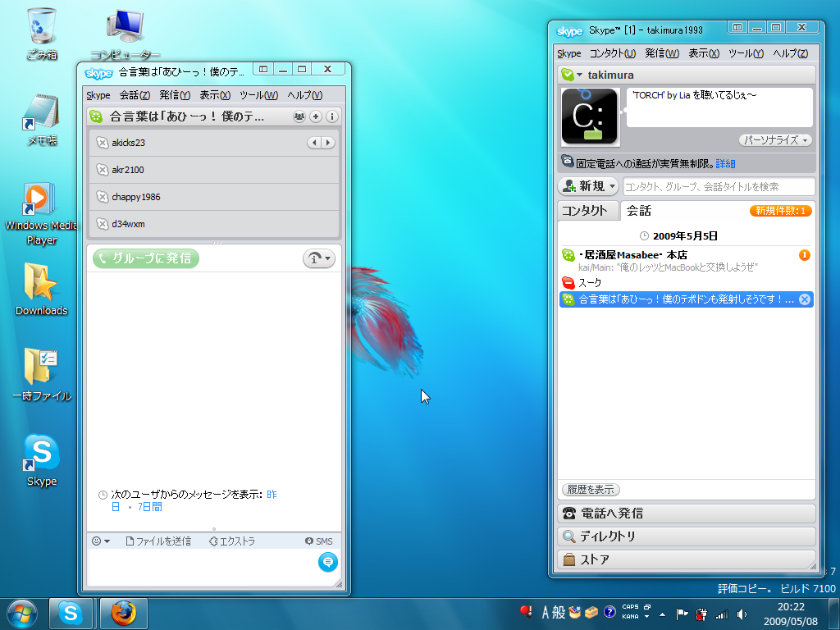Viewport: 840px width, 630px height.
Task: Open the Downloads folder on desktop
Action: pyautogui.click(x=41, y=290)
